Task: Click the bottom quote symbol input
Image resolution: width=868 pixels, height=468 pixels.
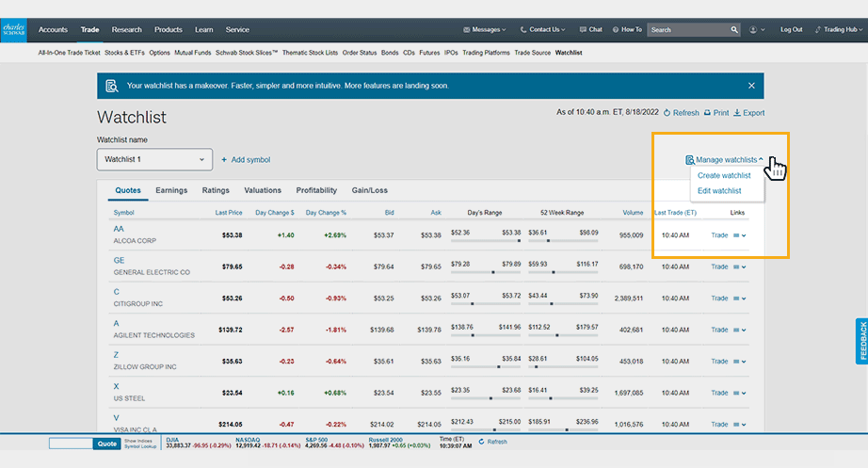Action: (71, 444)
